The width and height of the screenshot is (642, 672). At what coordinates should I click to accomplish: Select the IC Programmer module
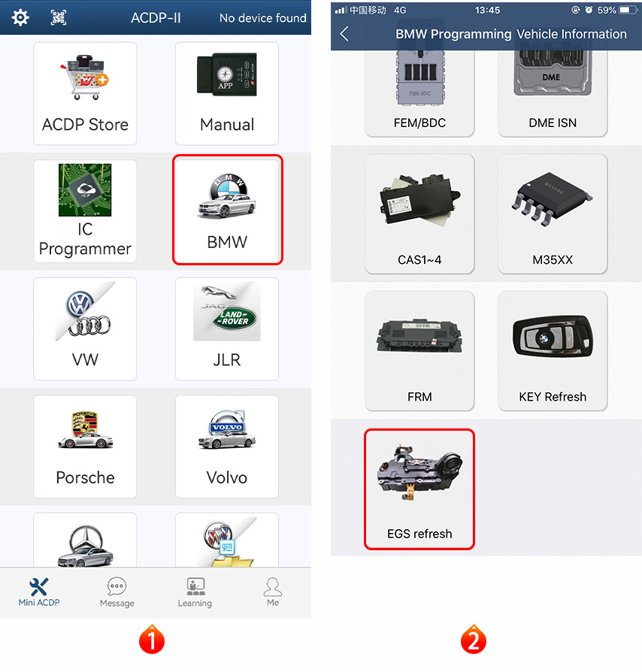pos(85,211)
